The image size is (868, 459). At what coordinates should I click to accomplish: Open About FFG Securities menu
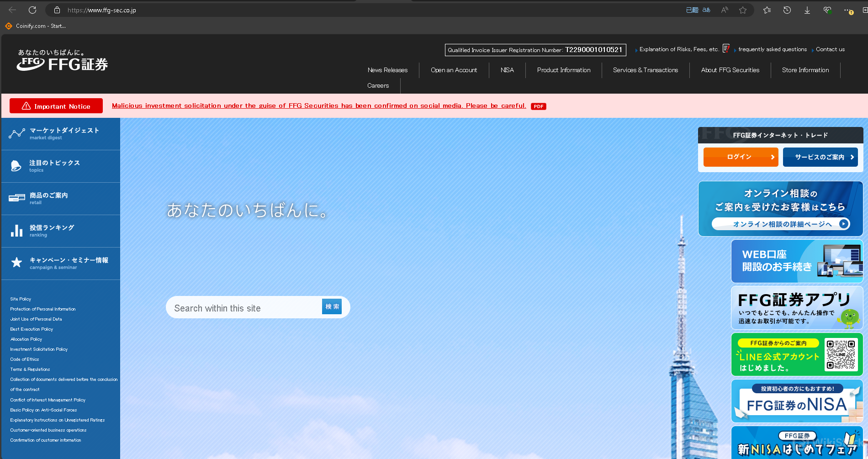pyautogui.click(x=730, y=70)
